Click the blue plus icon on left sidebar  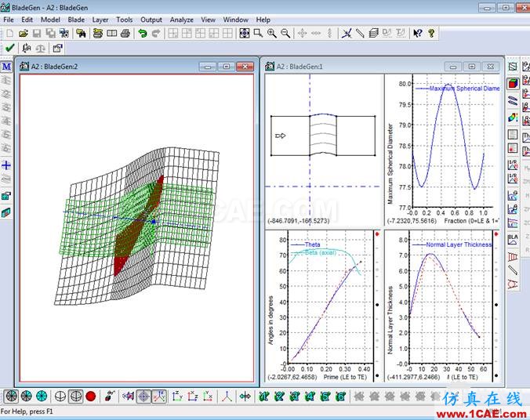tap(6, 165)
